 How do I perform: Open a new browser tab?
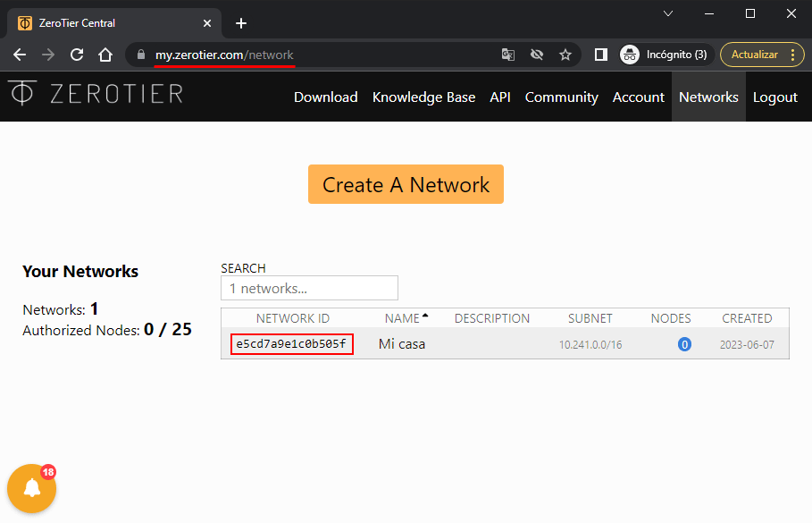coord(240,23)
